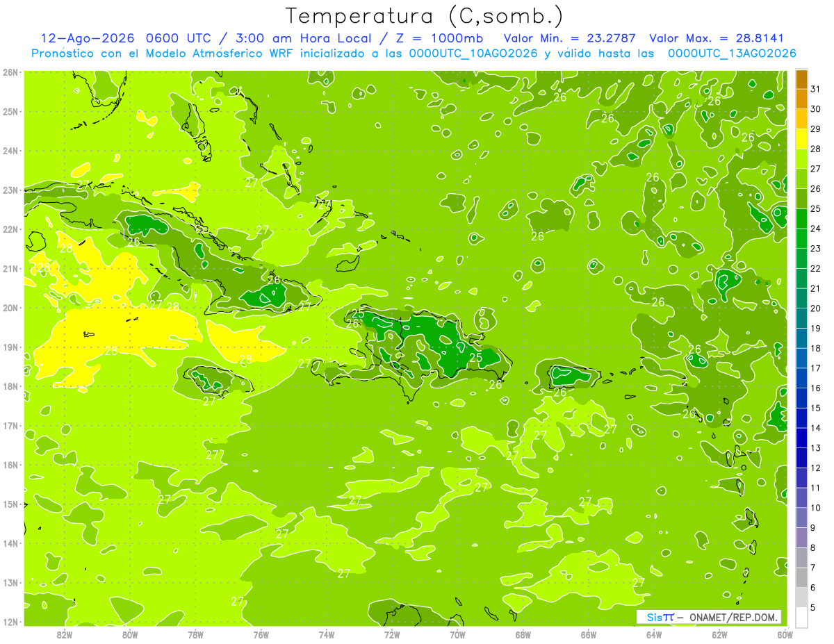
Task: Click the '0000UTC_13AGO2026' valid-until time text
Action: pyautogui.click(x=732, y=53)
